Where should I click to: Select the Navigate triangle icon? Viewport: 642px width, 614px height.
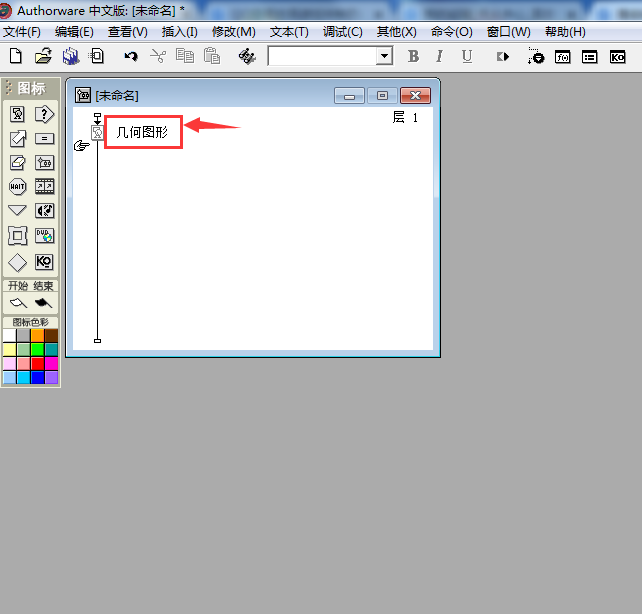(x=17, y=210)
